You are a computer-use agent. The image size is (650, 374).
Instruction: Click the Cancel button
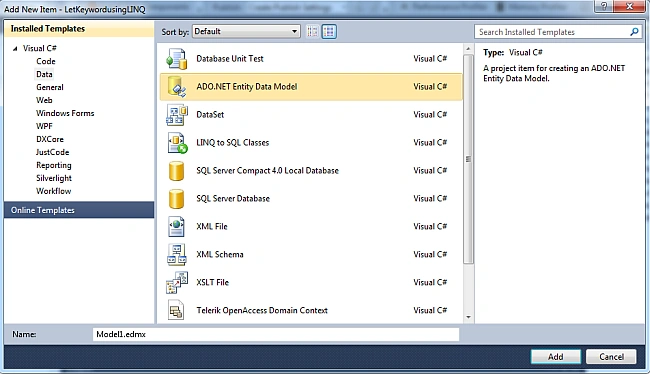(x=611, y=357)
